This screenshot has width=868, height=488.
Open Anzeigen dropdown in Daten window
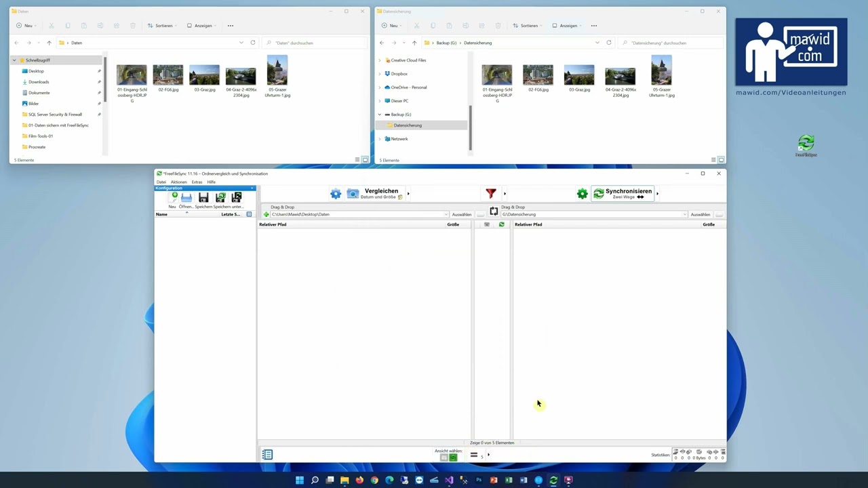(x=201, y=26)
